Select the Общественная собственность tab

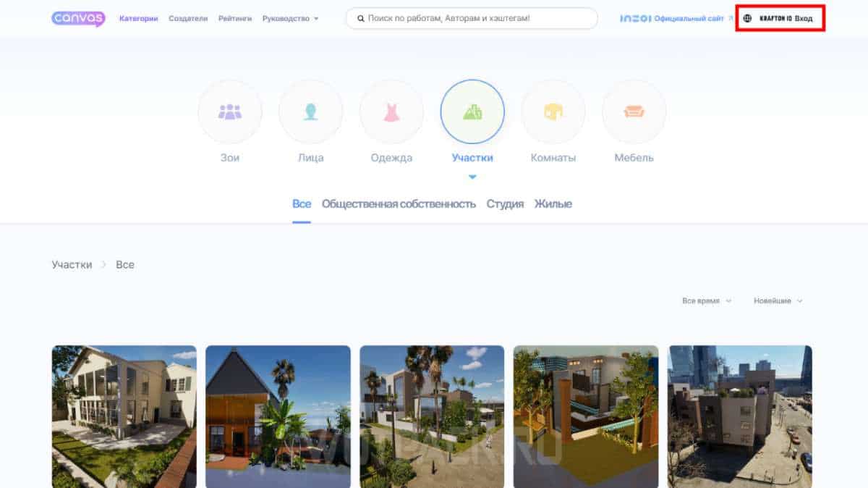[x=399, y=204]
